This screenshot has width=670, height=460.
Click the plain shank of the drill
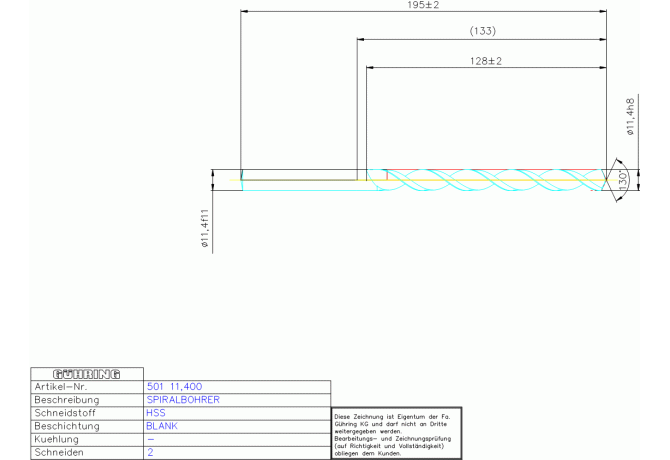click(300, 180)
